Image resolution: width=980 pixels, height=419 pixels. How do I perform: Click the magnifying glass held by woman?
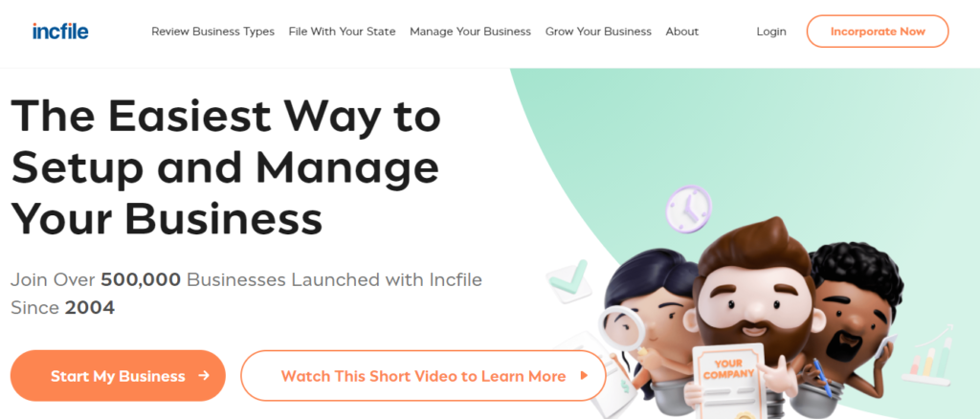pyautogui.click(x=621, y=330)
